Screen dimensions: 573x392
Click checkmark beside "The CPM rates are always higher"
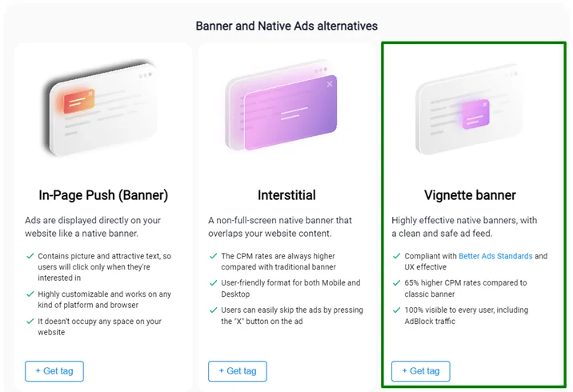click(213, 256)
